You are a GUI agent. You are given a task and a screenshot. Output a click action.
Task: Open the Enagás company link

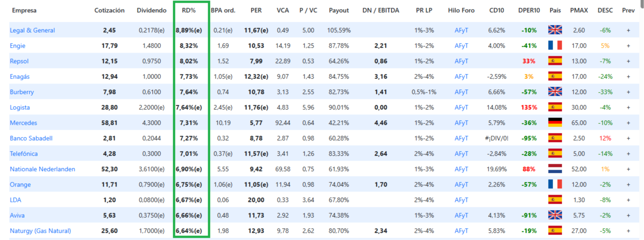coord(20,77)
